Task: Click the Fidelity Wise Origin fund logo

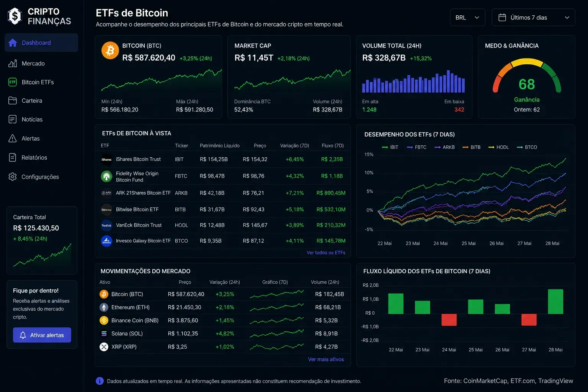Action: 106,176
